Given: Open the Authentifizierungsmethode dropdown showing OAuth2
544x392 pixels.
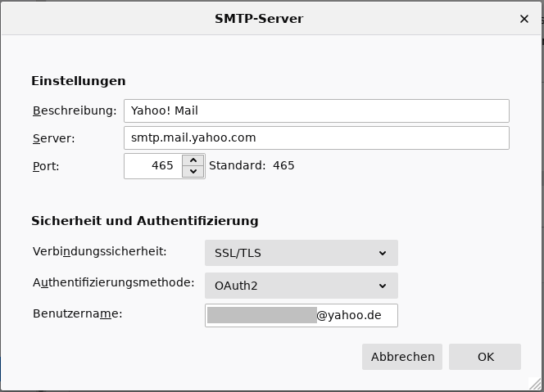Looking at the screenshot, I should (301, 286).
